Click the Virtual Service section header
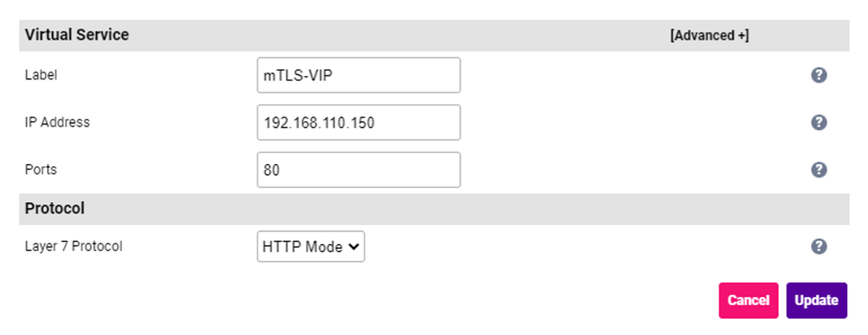Screen dimensions: 868x335 click(x=77, y=35)
